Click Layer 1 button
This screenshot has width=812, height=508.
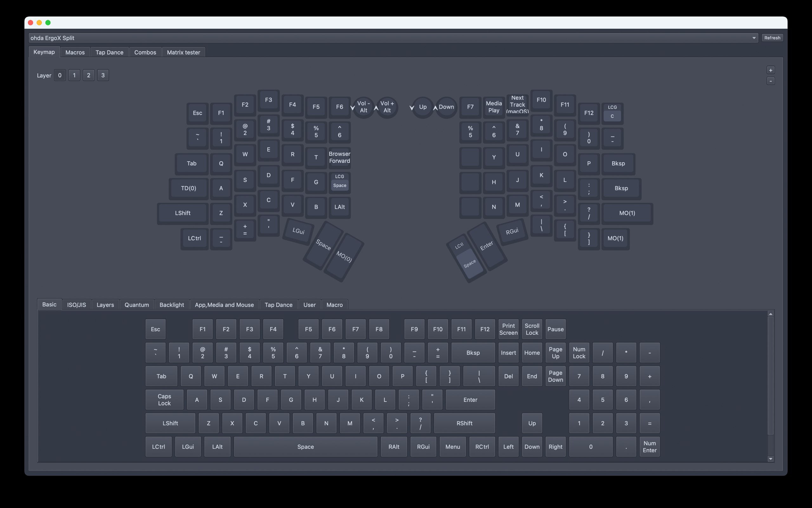point(74,75)
